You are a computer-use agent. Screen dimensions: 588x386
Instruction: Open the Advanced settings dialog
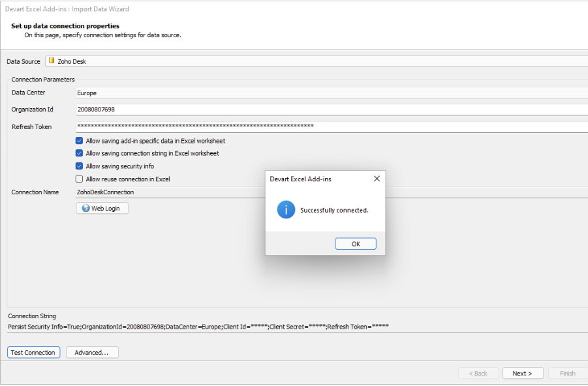pos(91,352)
